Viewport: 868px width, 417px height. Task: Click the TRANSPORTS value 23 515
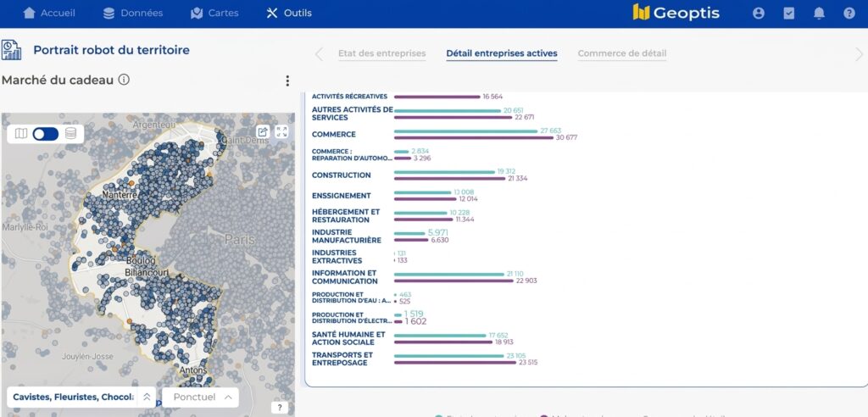tap(526, 363)
